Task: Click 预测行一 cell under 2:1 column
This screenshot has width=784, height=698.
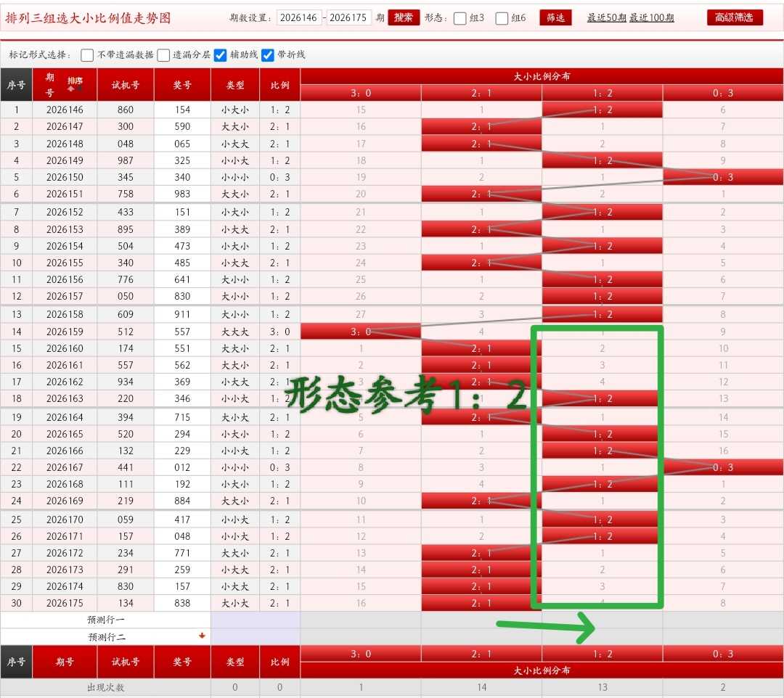Action: point(481,620)
